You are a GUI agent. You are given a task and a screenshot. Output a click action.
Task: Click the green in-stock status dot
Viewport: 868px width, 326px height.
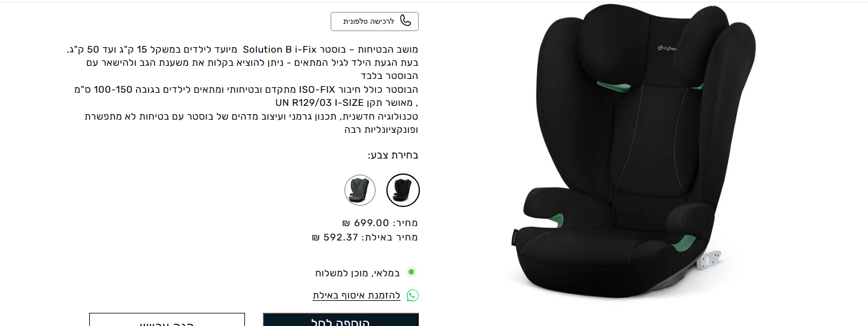pyautogui.click(x=411, y=272)
